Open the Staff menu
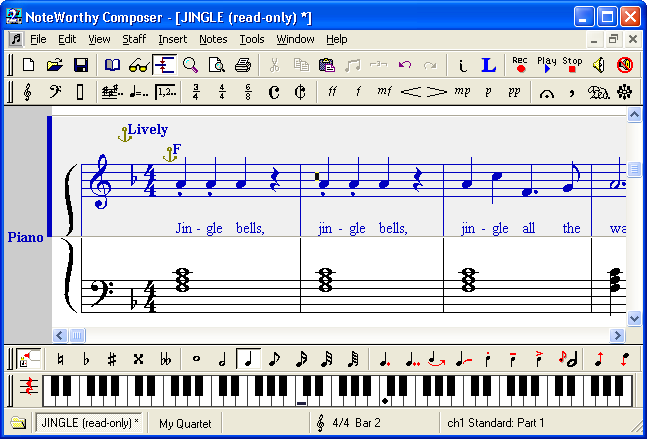The image size is (647, 439). (x=134, y=39)
